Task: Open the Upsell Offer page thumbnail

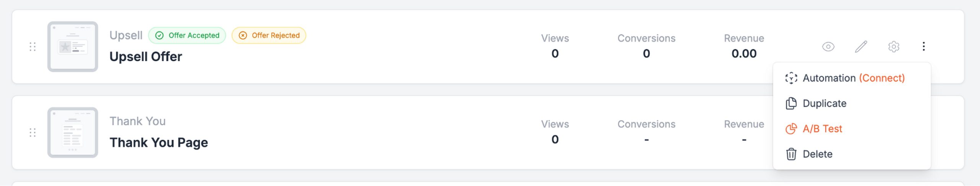Action: 73,47
